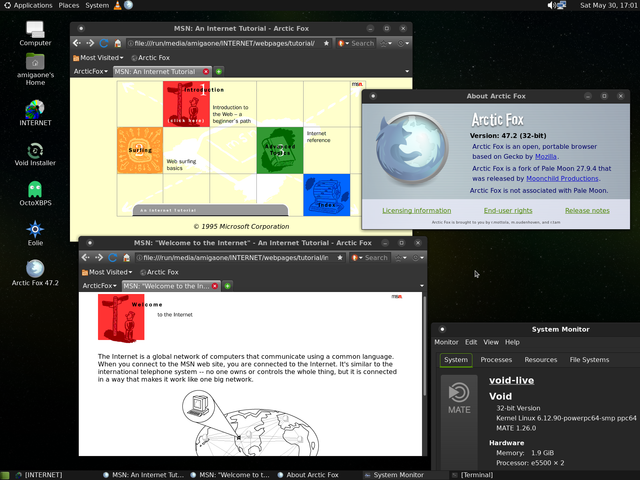Open ArcticFox menu dropdown in MSN Tutorial window

pyautogui.click(x=91, y=71)
